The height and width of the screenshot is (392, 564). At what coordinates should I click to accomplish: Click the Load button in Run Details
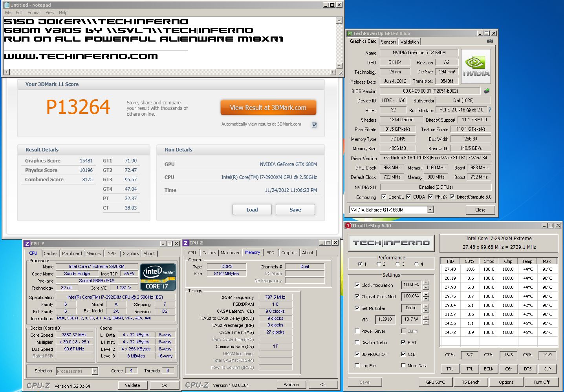(x=252, y=210)
